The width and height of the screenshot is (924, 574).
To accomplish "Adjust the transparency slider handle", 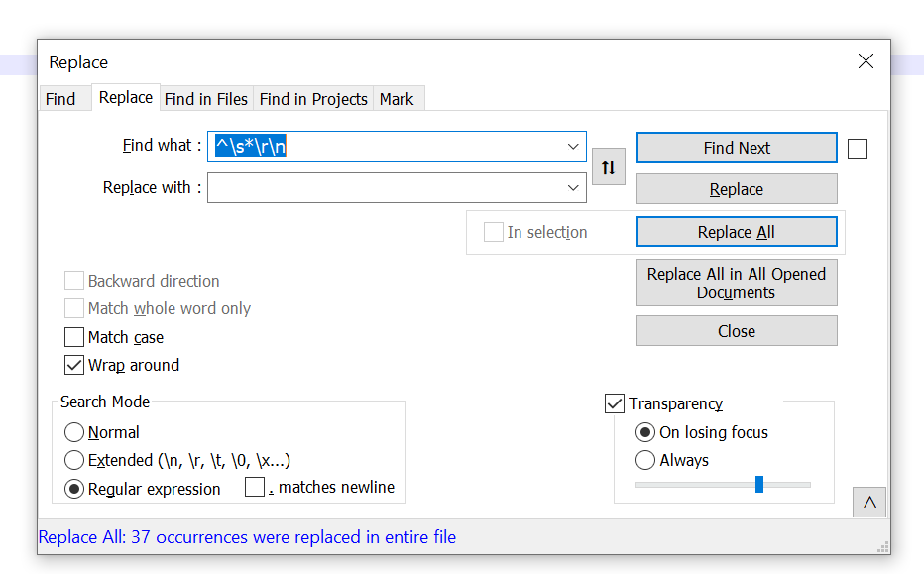I will [759, 484].
